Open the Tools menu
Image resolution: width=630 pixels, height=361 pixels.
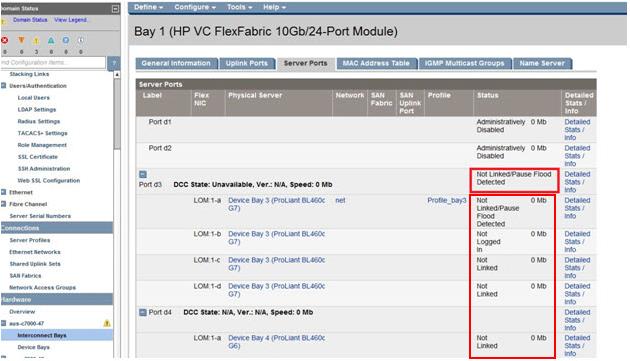point(239,7)
